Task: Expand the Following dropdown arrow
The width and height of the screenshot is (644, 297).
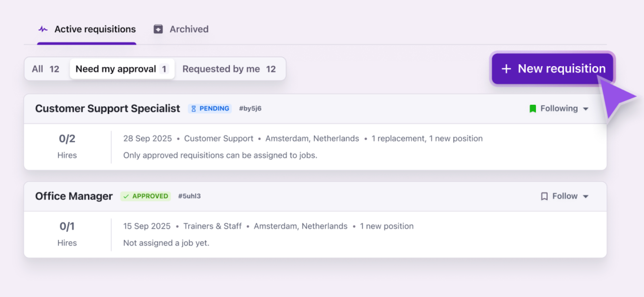Action: [x=586, y=109]
